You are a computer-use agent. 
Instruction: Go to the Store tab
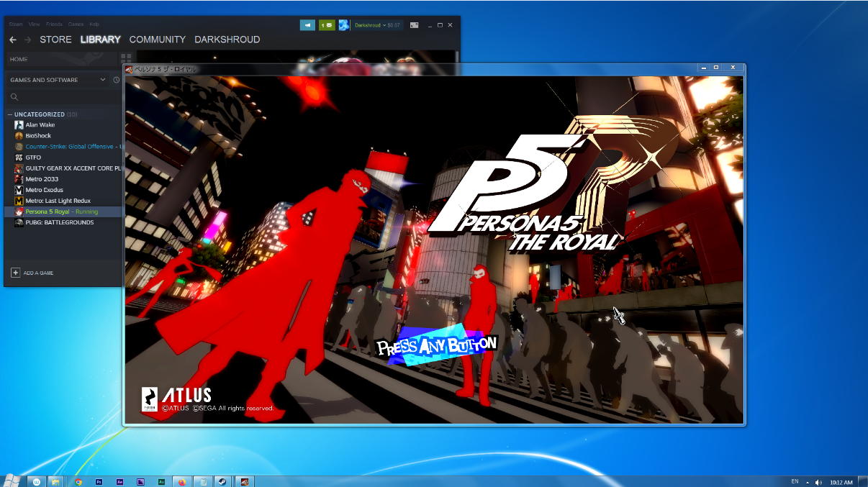[55, 40]
